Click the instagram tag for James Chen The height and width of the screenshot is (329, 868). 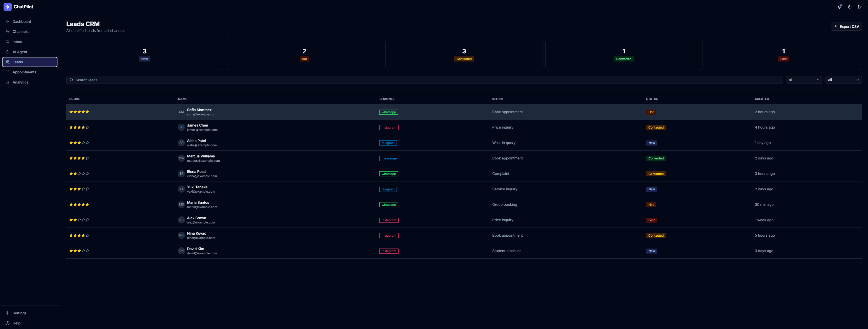(x=389, y=127)
